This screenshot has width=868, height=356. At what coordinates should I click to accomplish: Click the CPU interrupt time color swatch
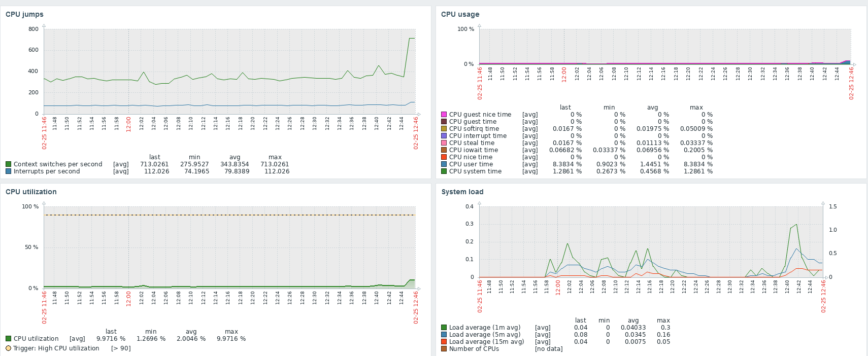[444, 136]
